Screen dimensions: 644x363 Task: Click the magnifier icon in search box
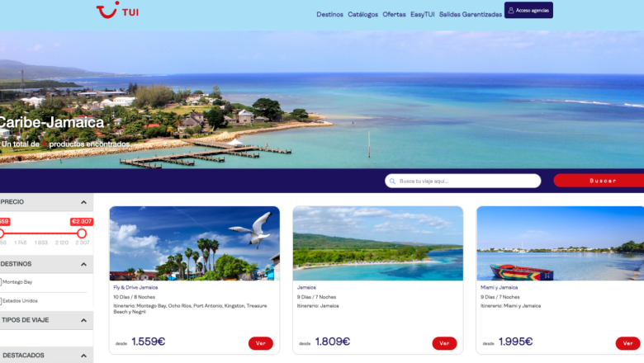coord(392,181)
